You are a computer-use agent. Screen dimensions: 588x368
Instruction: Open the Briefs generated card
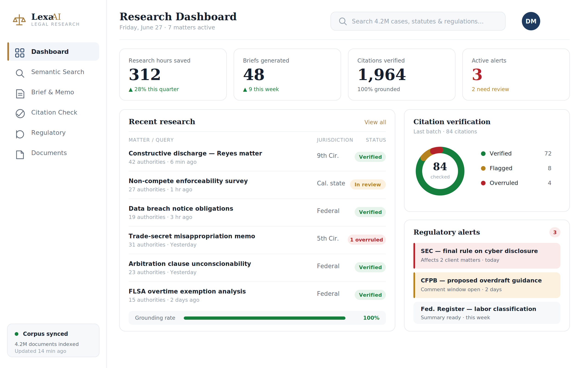(x=287, y=75)
